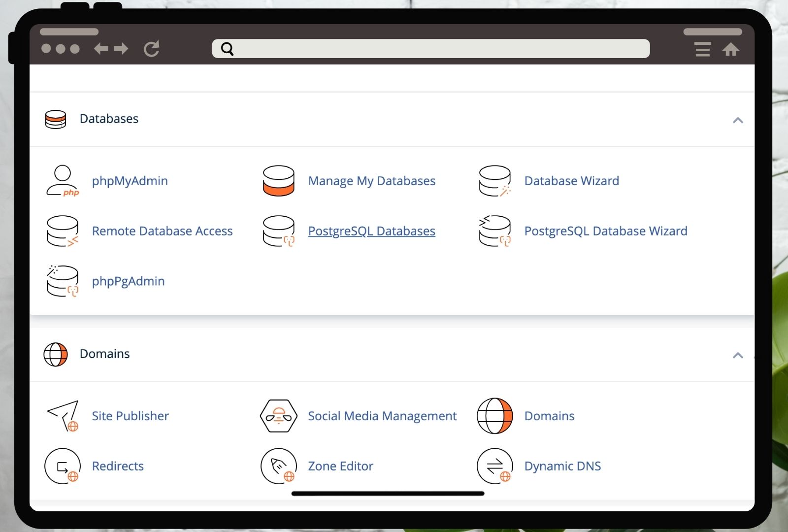The height and width of the screenshot is (532, 788).
Task: Open the phpPgAdmin link
Action: tap(129, 281)
